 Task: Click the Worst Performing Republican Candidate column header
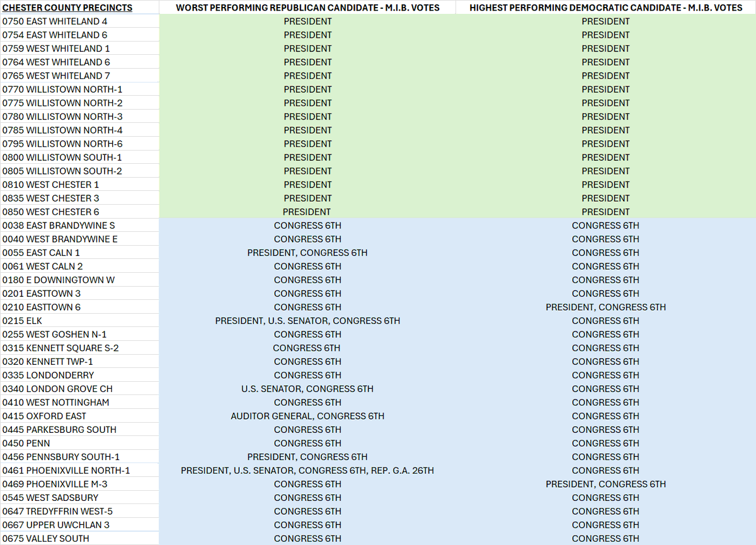pos(307,8)
